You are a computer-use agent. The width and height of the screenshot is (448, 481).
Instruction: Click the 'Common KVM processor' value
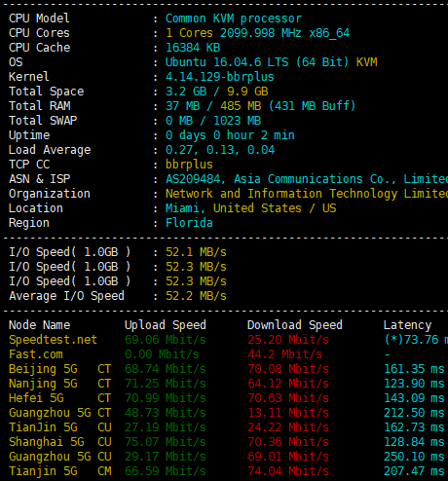coord(234,18)
